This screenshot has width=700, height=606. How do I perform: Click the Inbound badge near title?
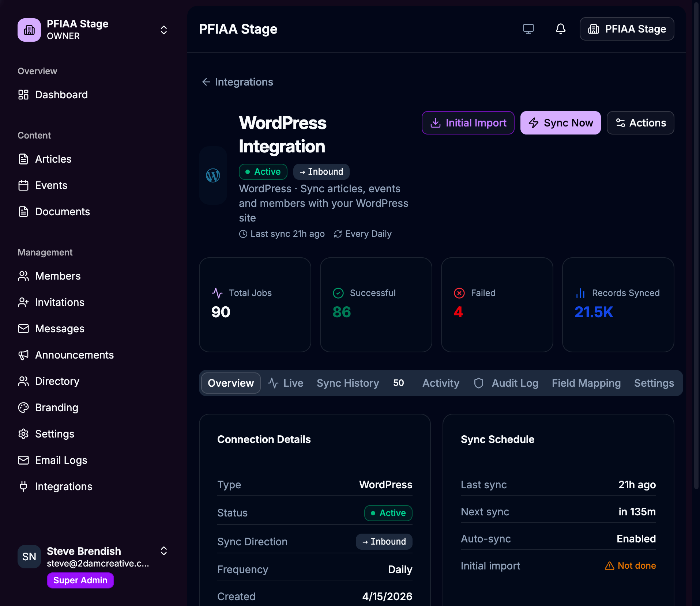coord(321,172)
